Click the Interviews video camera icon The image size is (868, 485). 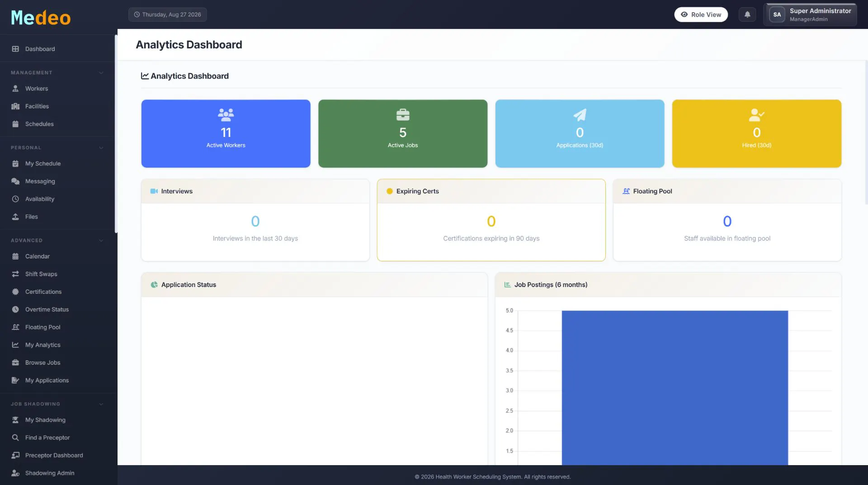coord(154,191)
